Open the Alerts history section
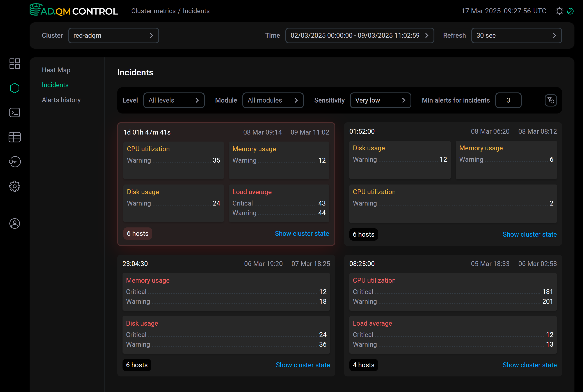 tap(61, 100)
